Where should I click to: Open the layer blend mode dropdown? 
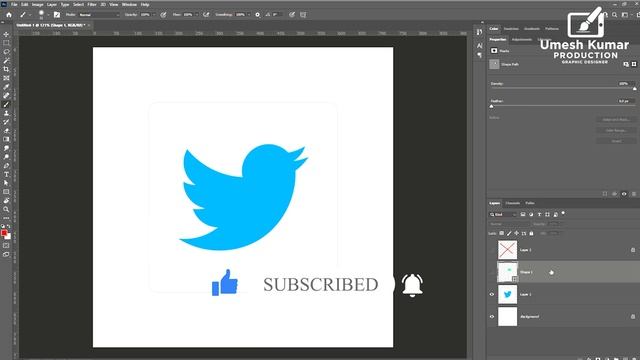point(509,224)
